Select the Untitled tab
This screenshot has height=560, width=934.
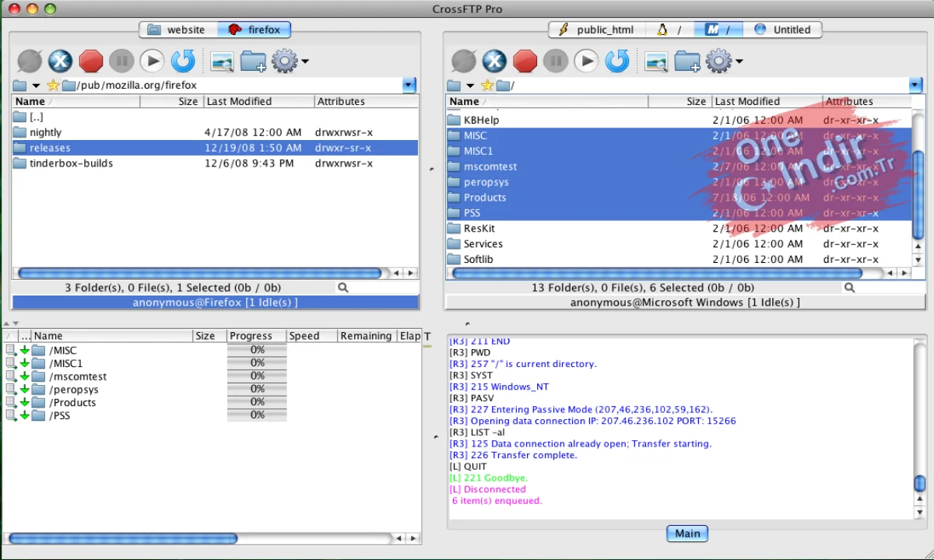pos(782,30)
